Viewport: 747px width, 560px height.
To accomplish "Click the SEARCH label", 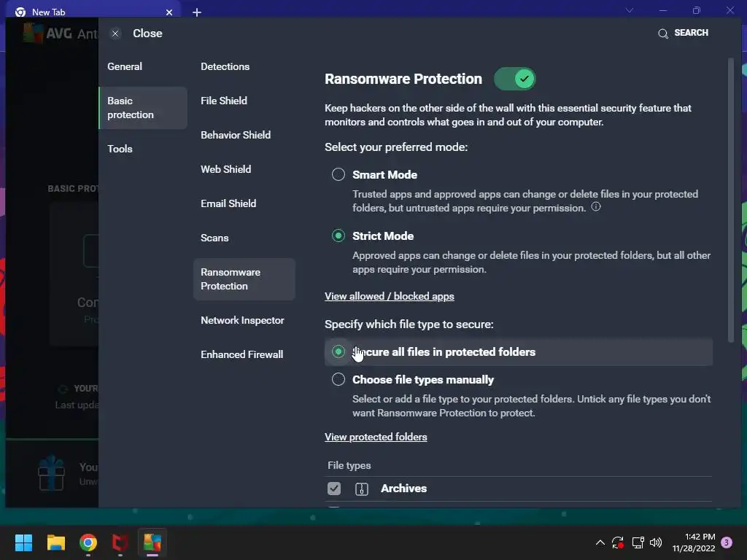I will coord(692,33).
